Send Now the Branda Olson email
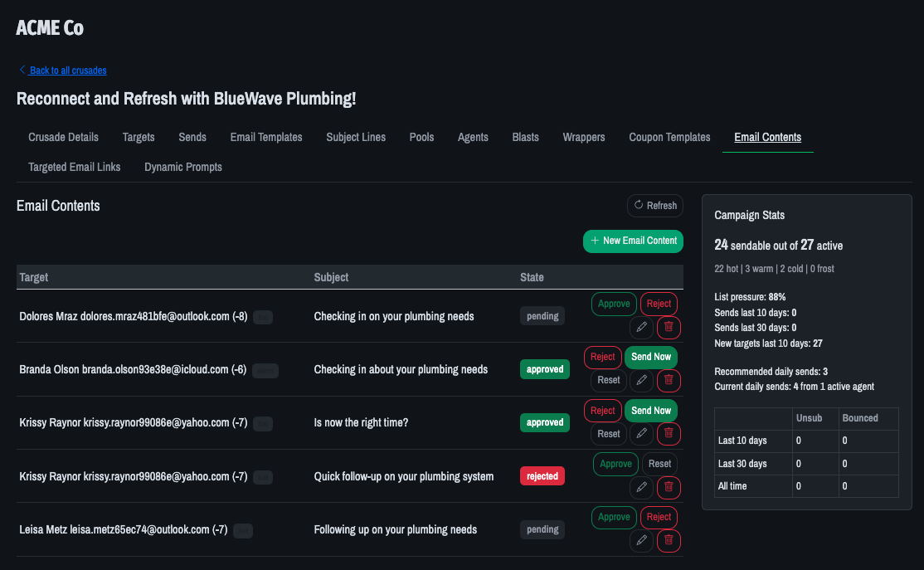The width and height of the screenshot is (924, 570). click(650, 357)
